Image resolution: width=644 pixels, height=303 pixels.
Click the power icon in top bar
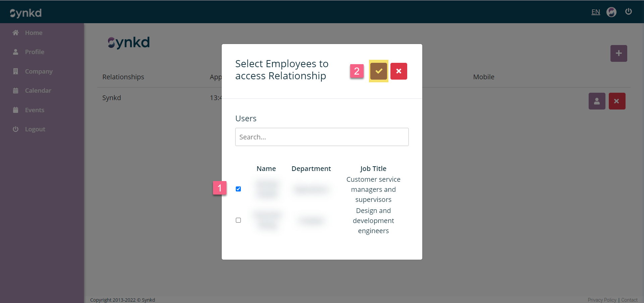629,11
